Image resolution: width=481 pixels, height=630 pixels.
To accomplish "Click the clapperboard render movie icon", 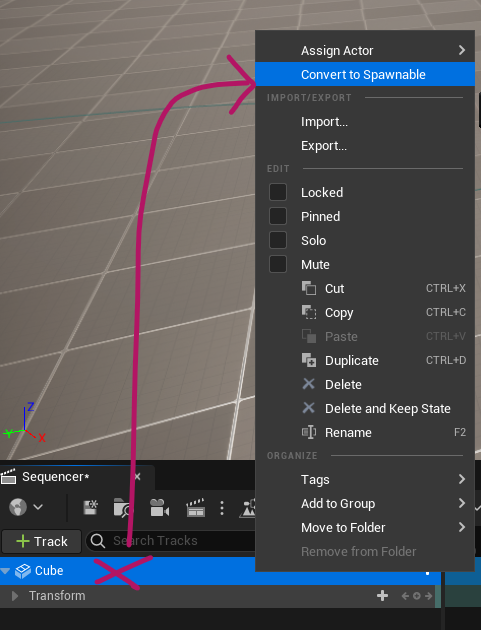I will 196,507.
